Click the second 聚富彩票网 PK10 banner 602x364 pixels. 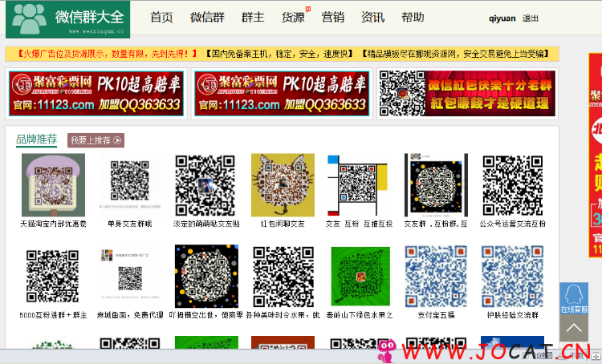(x=282, y=94)
